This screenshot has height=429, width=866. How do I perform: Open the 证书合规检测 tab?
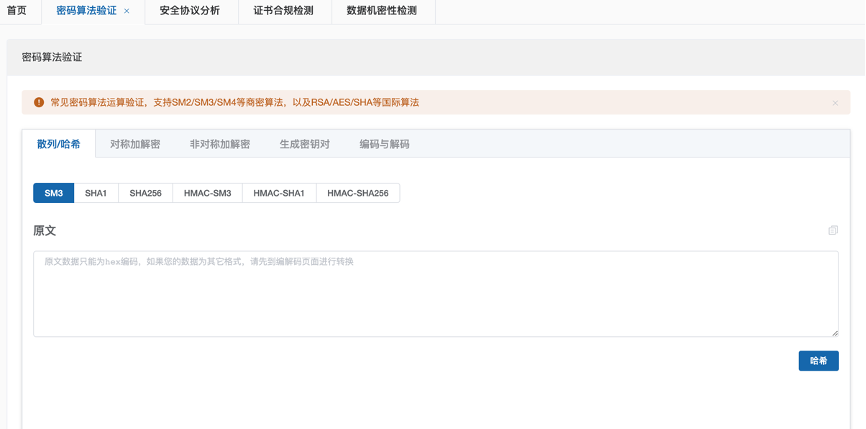coord(283,11)
